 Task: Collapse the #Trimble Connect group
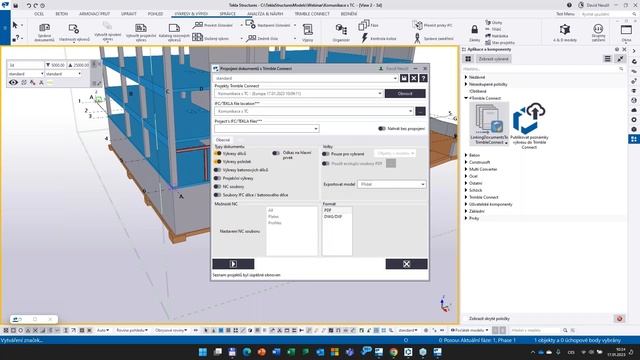[466, 98]
